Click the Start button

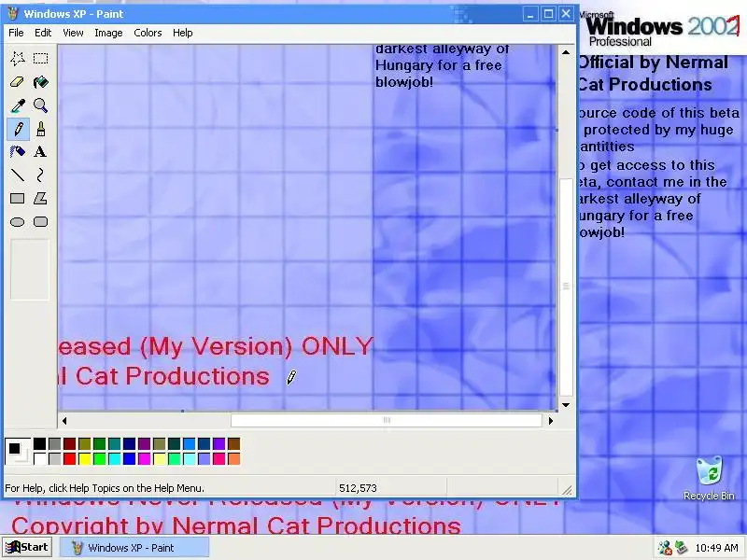[x=28, y=548]
